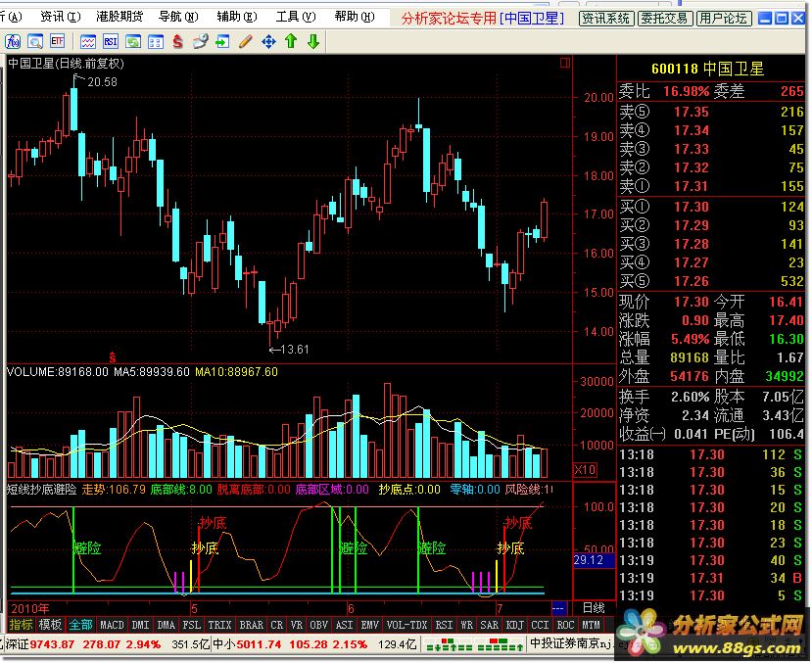Click the green refresh window icon

click(x=132, y=41)
